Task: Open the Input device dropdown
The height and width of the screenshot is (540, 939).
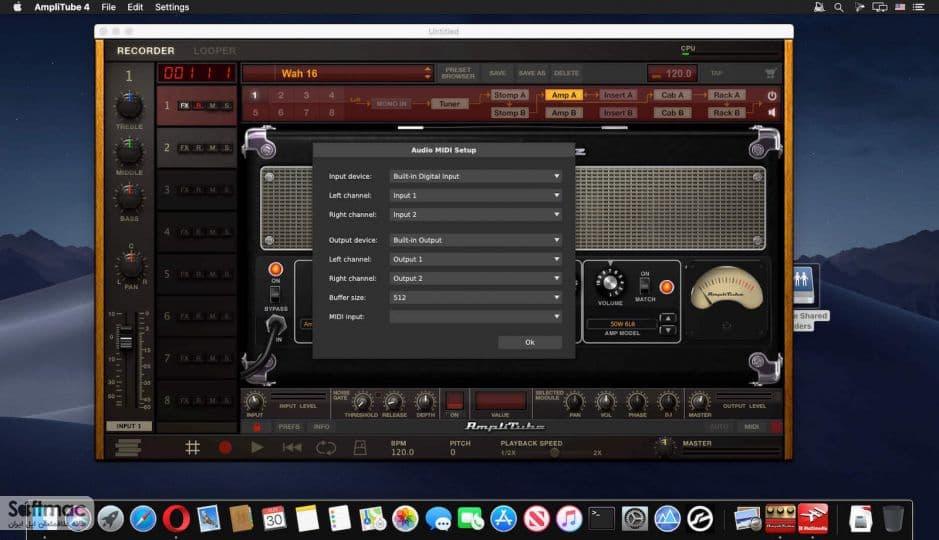Action: coord(475,176)
